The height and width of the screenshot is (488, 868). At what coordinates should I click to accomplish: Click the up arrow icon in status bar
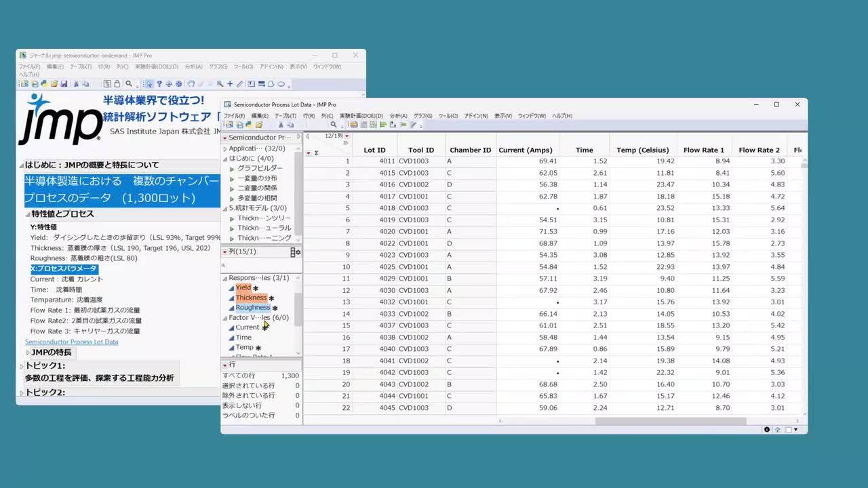point(777,429)
